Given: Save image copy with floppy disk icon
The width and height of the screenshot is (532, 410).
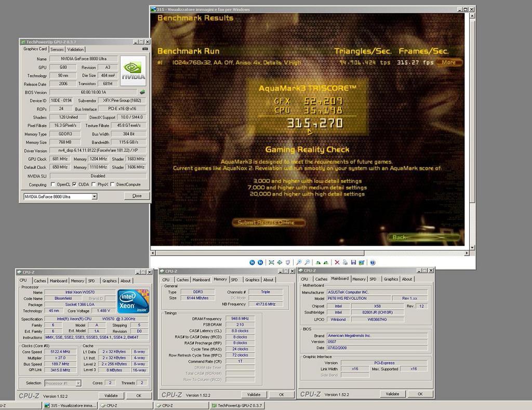Looking at the screenshot, I should point(353,262).
